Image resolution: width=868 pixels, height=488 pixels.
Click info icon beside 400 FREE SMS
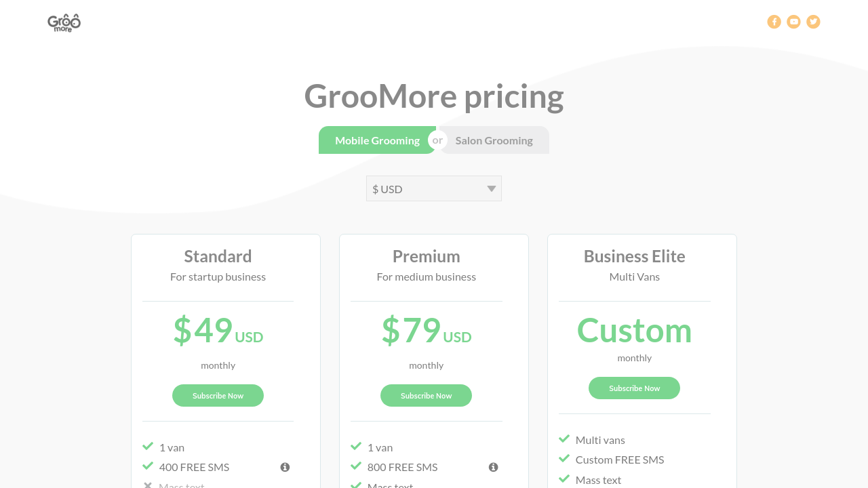285,467
